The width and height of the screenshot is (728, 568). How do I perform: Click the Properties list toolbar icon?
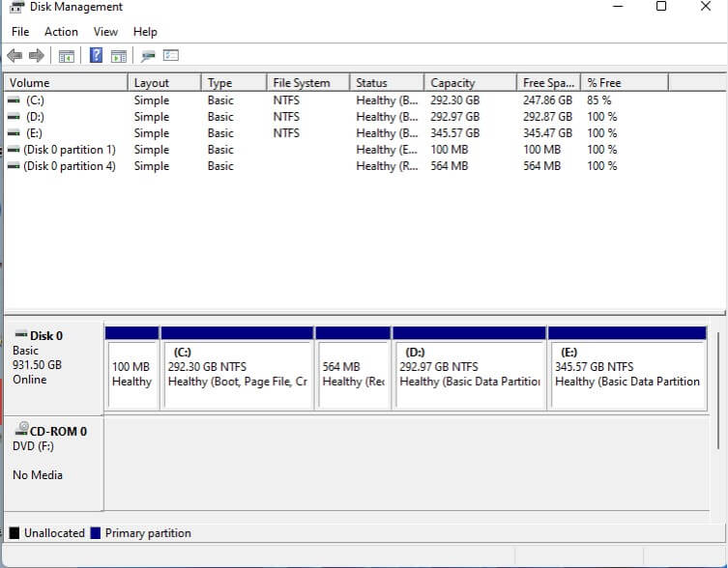click(x=171, y=55)
